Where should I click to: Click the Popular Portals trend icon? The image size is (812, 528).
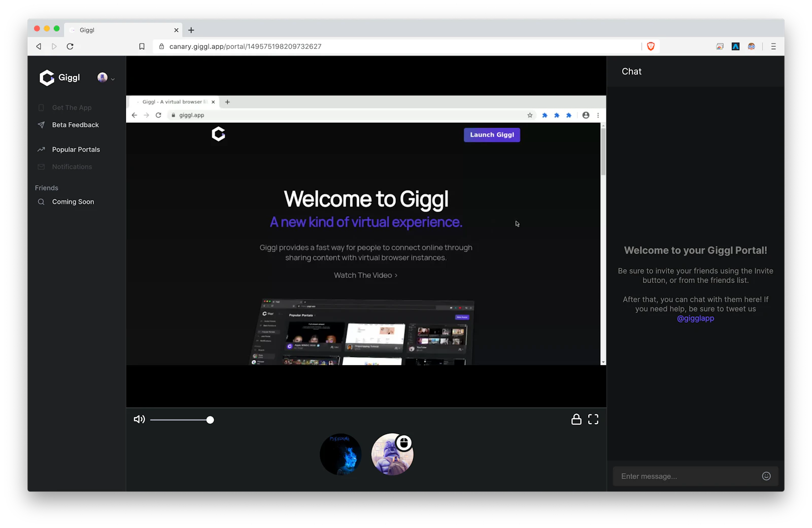point(41,150)
